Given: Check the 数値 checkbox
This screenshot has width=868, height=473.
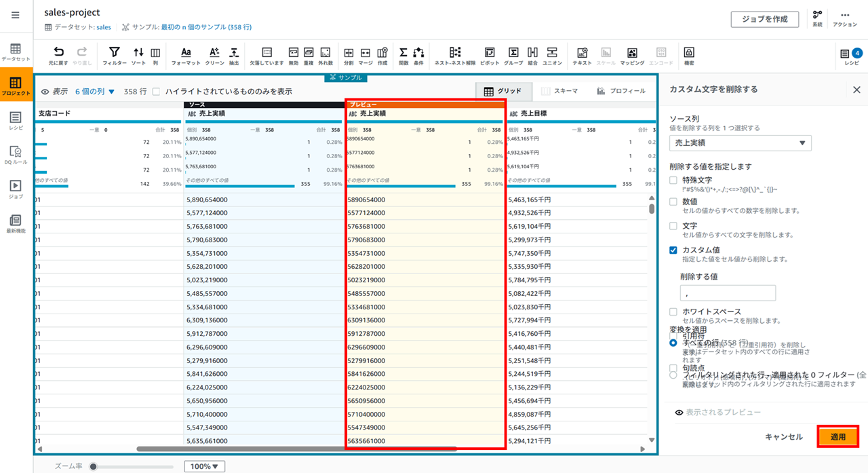Looking at the screenshot, I should (673, 202).
